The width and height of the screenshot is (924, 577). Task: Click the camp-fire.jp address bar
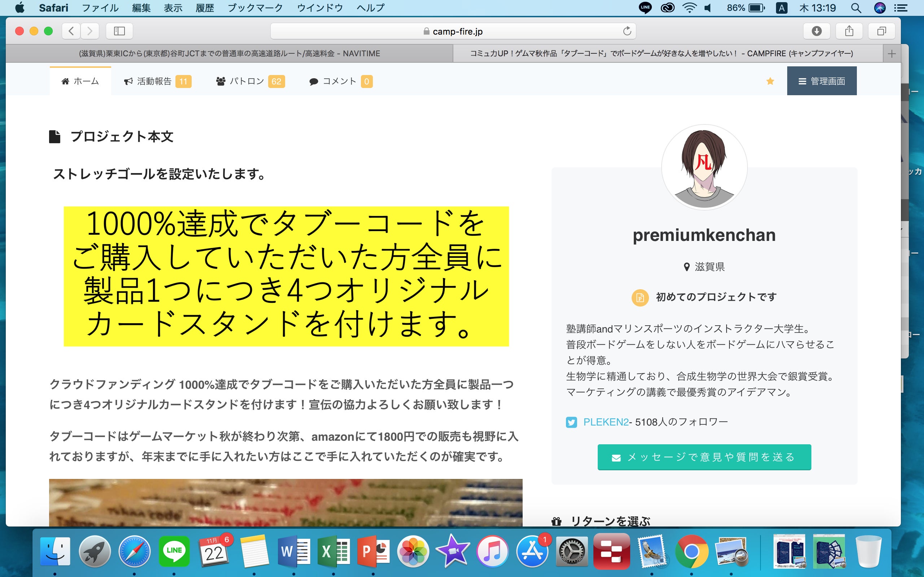point(453,31)
